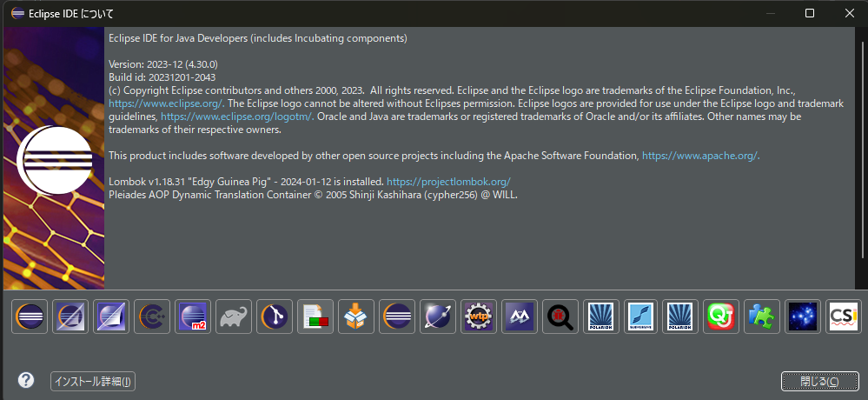Open the bug magnifier SpotBugs icon
This screenshot has width=868, height=400.
click(x=560, y=317)
